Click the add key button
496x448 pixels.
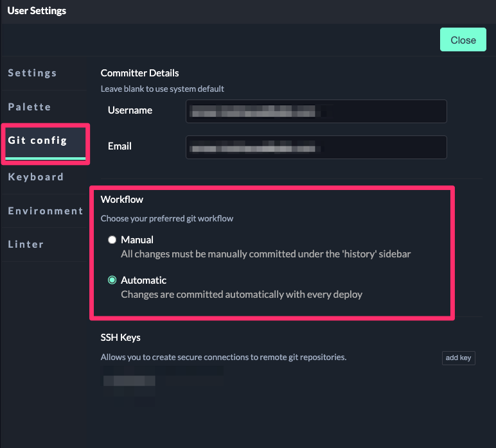(458, 358)
